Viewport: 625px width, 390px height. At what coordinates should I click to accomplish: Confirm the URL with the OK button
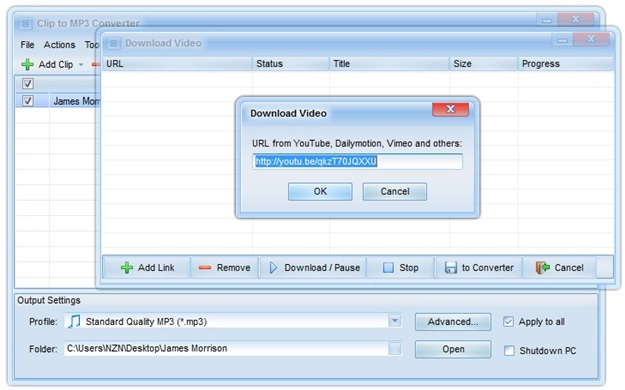[320, 191]
